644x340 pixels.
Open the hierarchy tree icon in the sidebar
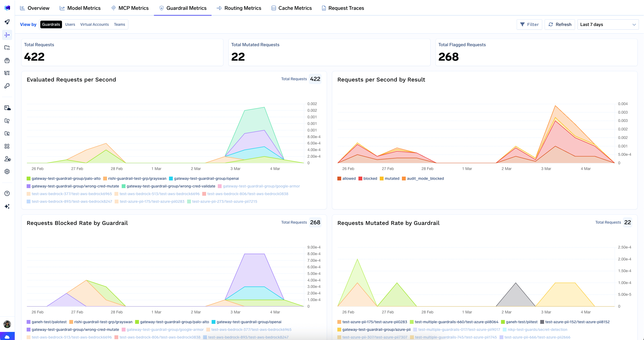click(7, 73)
